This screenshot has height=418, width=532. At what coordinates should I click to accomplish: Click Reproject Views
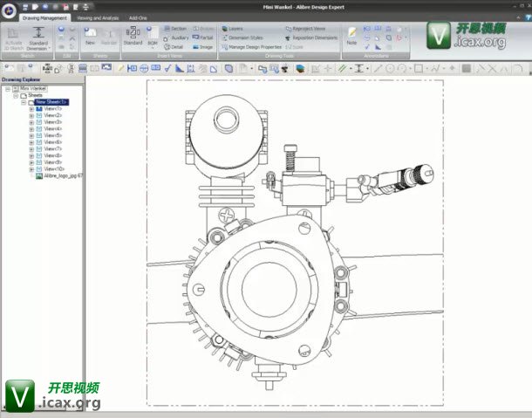tap(305, 29)
